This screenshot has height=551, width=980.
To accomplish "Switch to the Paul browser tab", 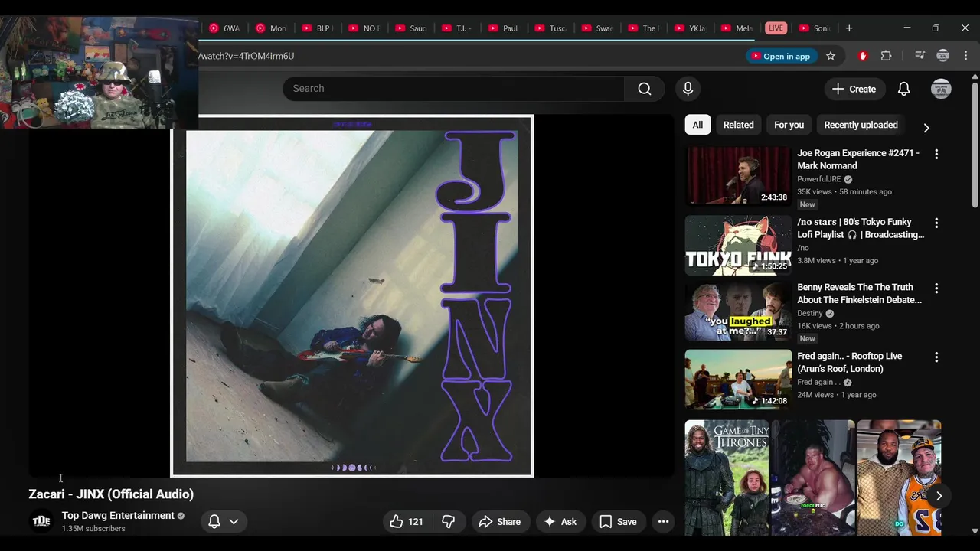I will 505,28.
